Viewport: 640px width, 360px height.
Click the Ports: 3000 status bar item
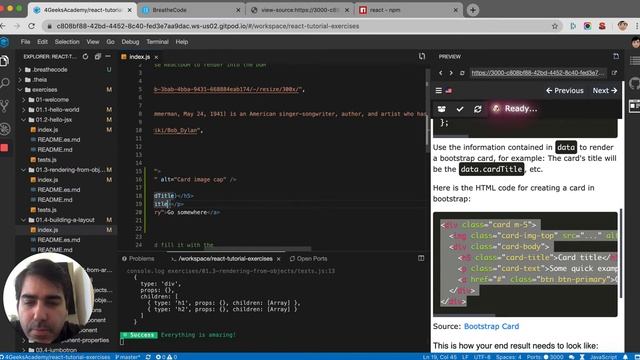pos(545,357)
